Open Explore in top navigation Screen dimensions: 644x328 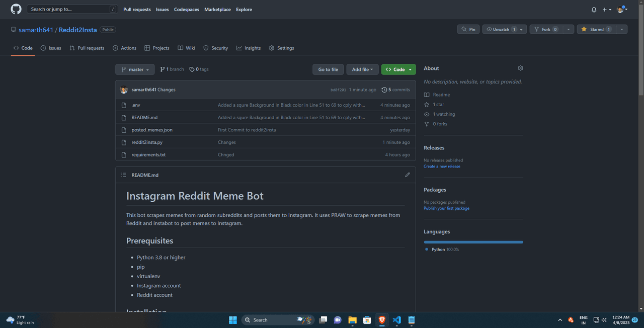[244, 10]
